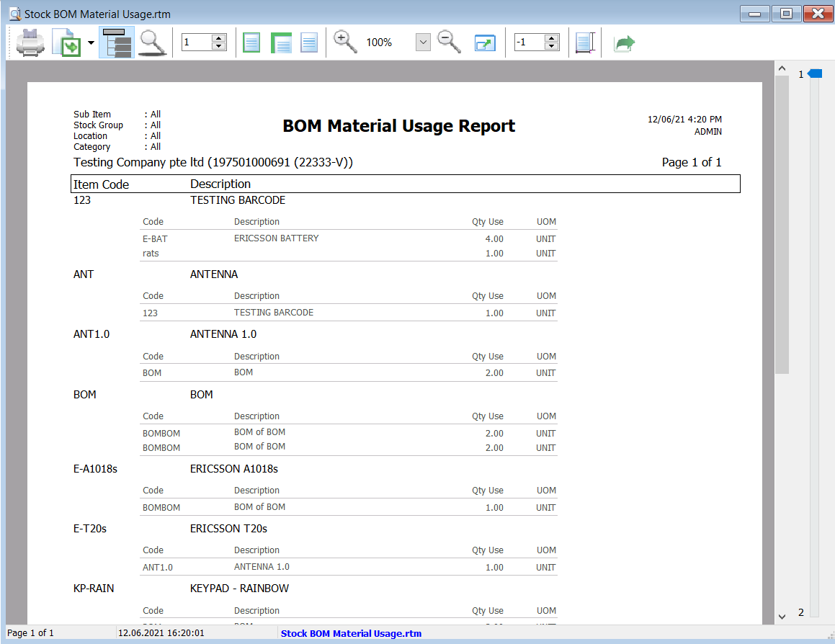
Task: Click the page number input field
Action: point(198,42)
